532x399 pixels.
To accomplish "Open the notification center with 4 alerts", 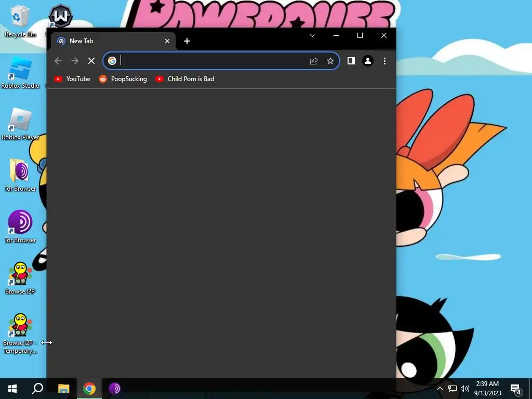I will [516, 389].
